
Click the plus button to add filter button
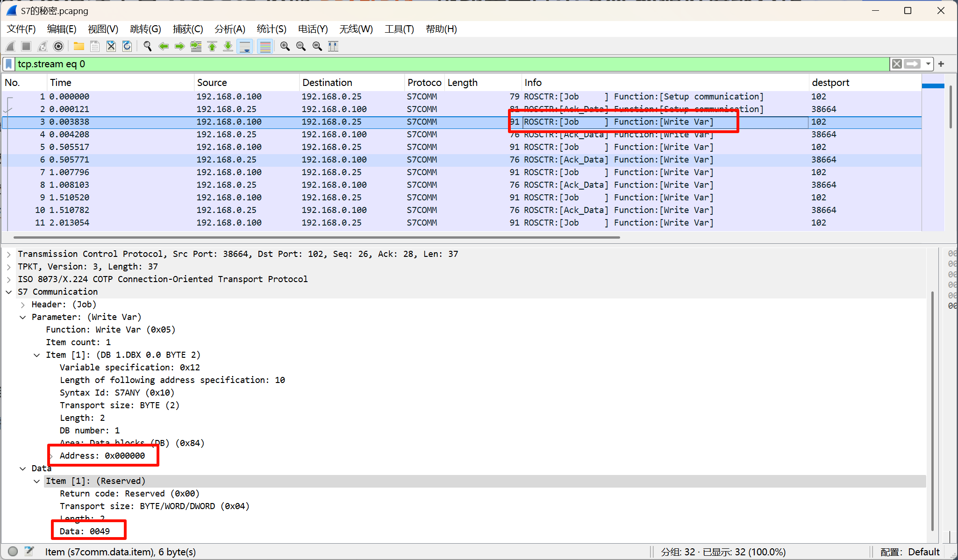pyautogui.click(x=941, y=64)
